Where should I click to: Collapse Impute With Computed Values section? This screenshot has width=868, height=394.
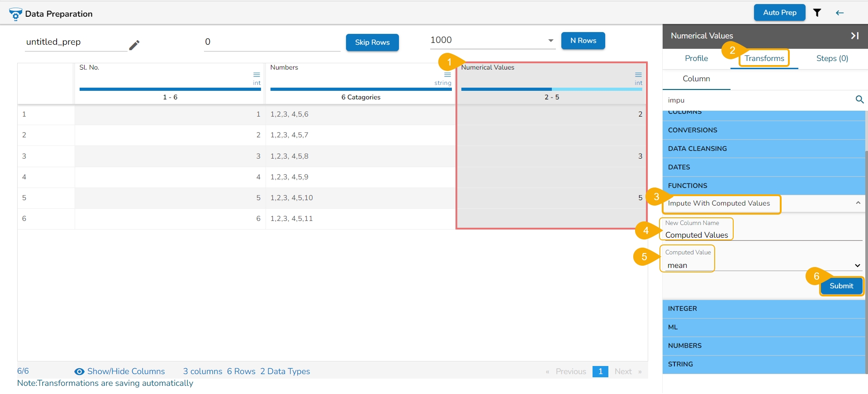click(858, 203)
